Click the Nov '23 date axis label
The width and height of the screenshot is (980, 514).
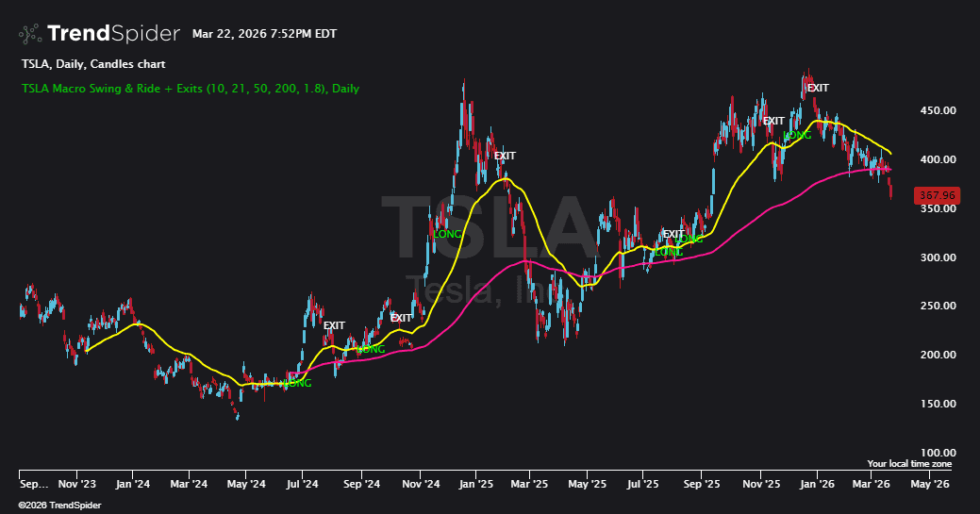click(x=77, y=484)
